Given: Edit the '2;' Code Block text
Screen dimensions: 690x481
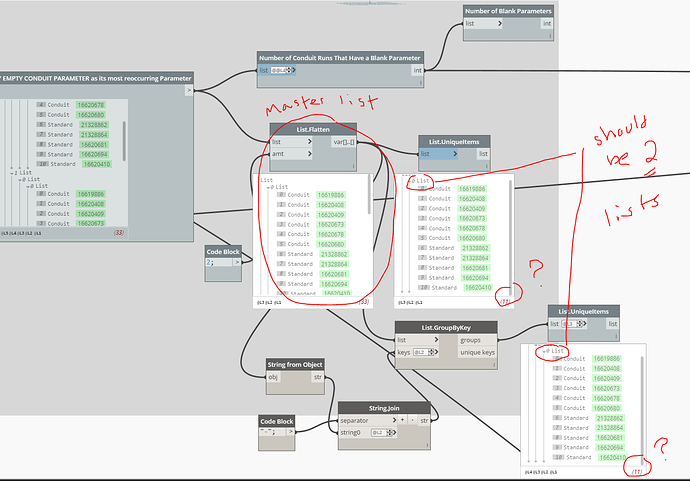Looking at the screenshot, I should pos(218,262).
